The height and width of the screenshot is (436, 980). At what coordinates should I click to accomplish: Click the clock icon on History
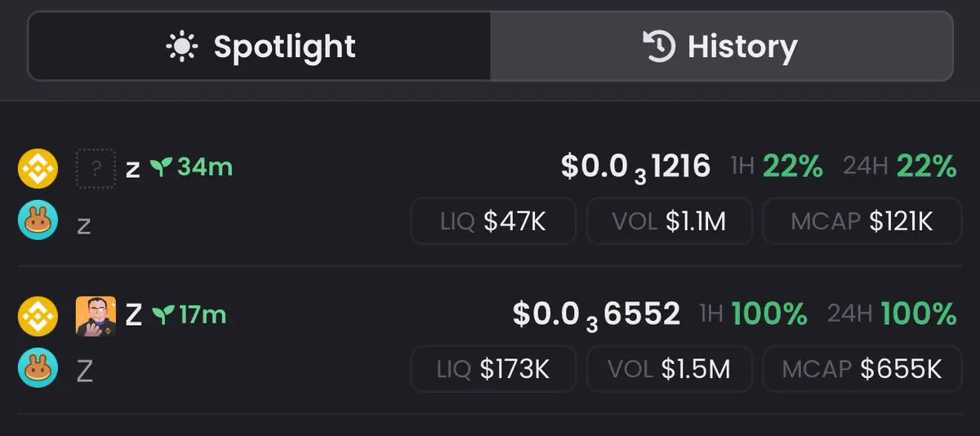[x=659, y=47]
